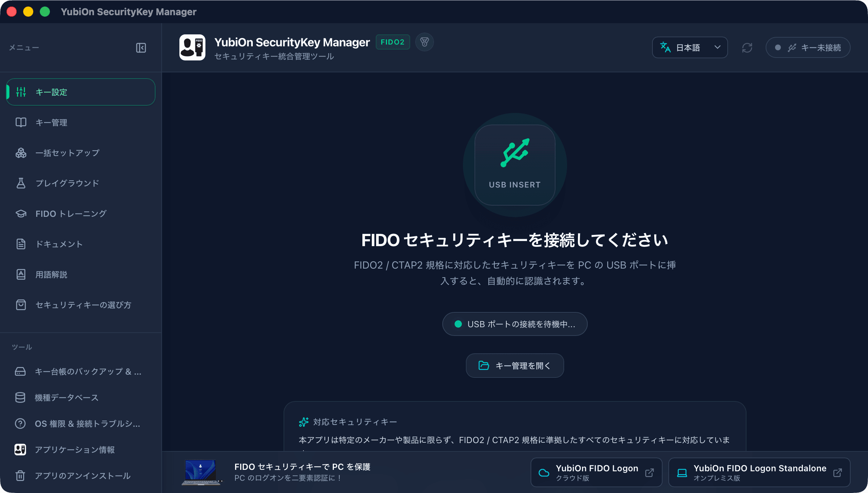868x493 pixels.
Task: Open キー管理 in the sidebar
Action: 81,122
